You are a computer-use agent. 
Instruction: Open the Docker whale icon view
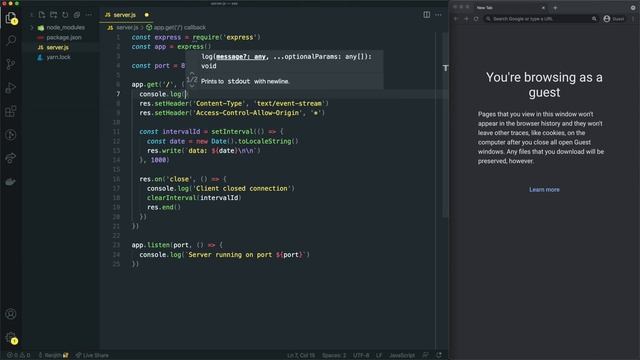(11, 182)
